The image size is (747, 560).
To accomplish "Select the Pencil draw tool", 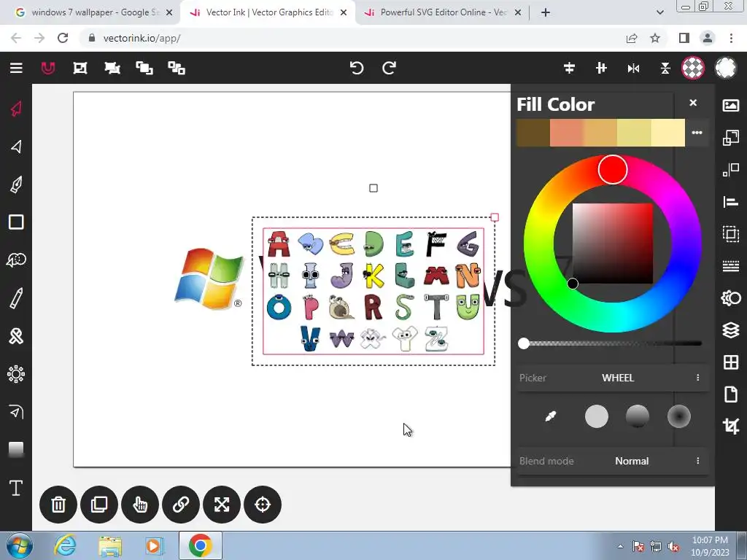I will (x=16, y=298).
